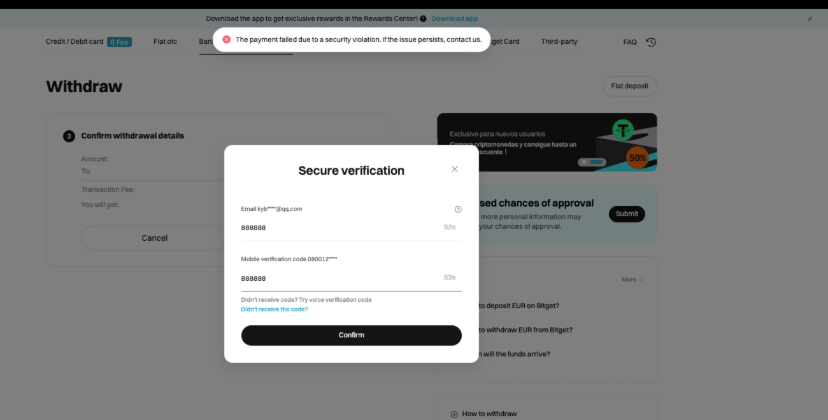
Task: Click the Fiat deposit button
Action: [629, 86]
